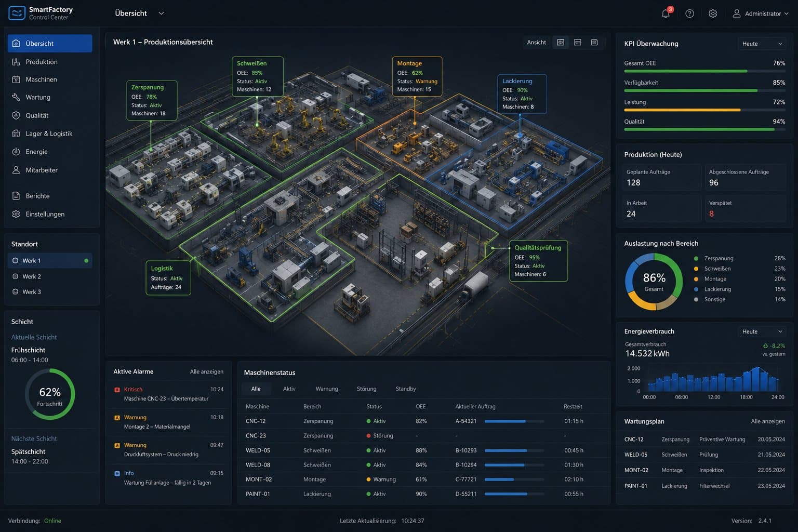
Task: Open Administrator account dropdown chevron
Action: (x=786, y=14)
